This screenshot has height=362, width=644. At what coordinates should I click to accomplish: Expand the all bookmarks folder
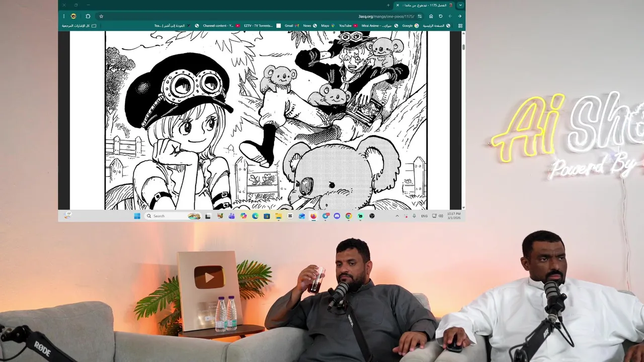[79, 26]
